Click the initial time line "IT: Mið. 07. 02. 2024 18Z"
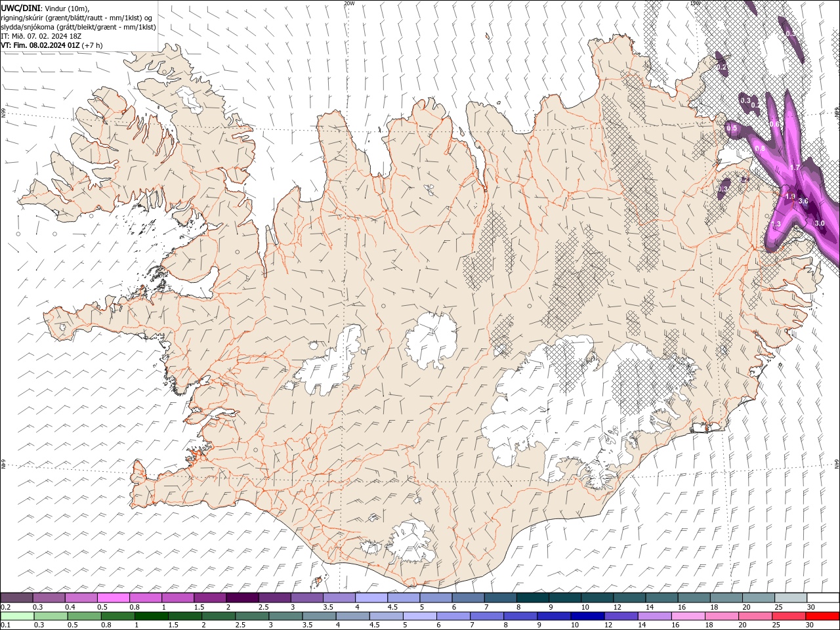Viewport: 840px width, 630px height. (41, 36)
